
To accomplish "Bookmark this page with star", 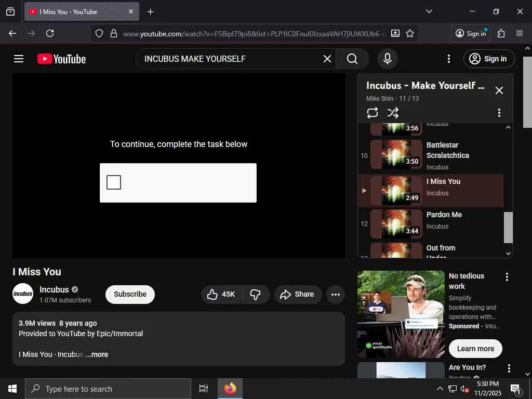I will click(x=410, y=33).
